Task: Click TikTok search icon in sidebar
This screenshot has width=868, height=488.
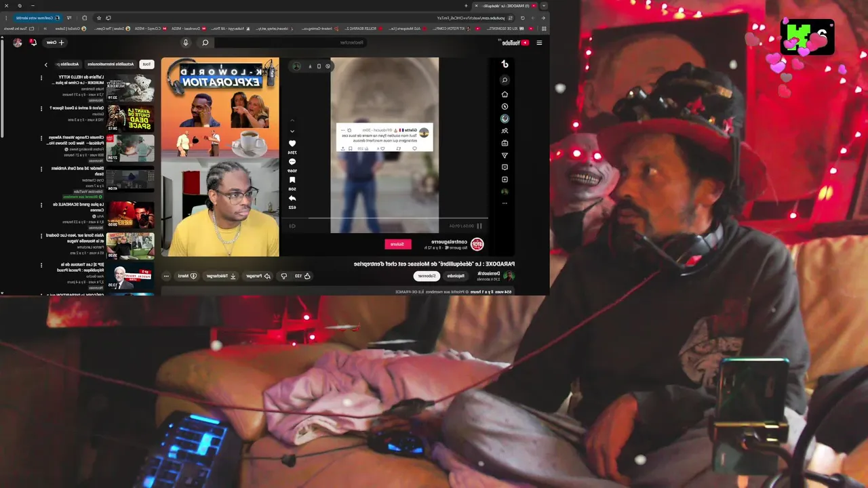Action: [x=505, y=80]
